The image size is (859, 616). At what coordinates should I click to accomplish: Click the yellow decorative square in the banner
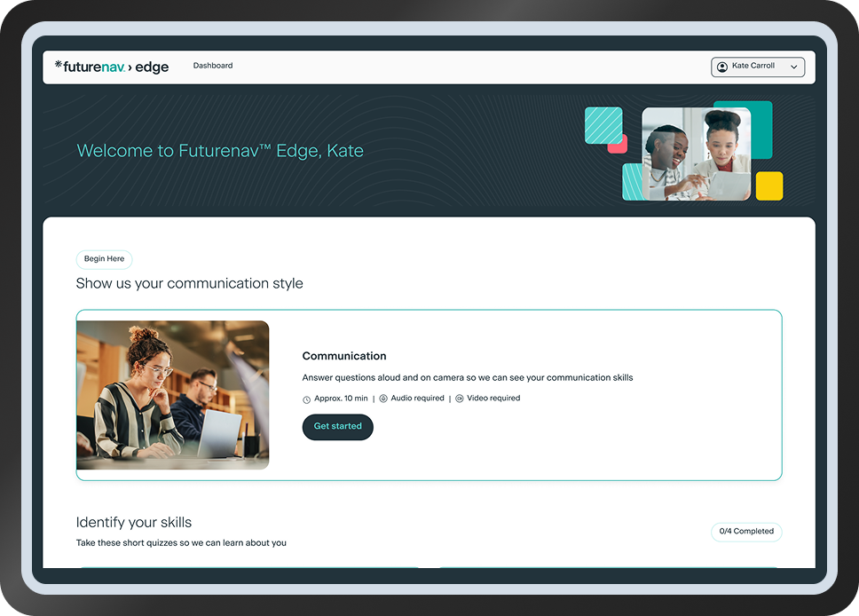[x=769, y=186]
